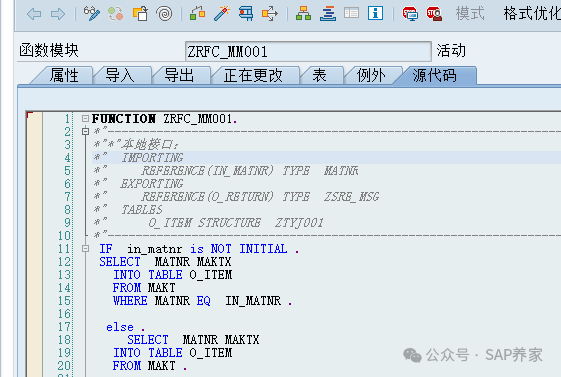Image resolution: width=561 pixels, height=377 pixels.
Task: Click 'WHERE MATNR EQ IN_MATNR .' line
Action: [203, 301]
